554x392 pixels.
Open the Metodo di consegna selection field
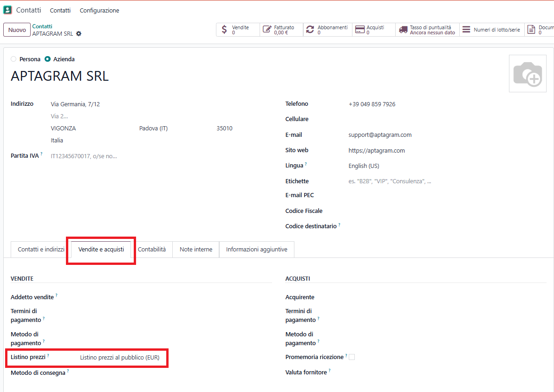point(176,373)
